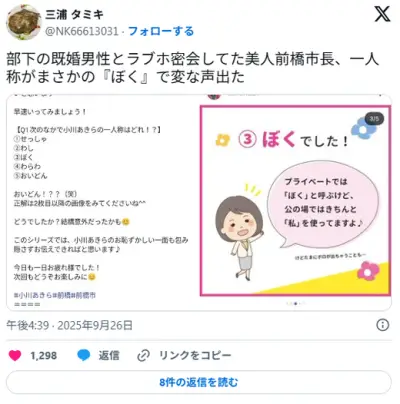Click the #小川あきら hashtag in the embedded post
The height and width of the screenshot is (404, 400).
[x=33, y=295]
